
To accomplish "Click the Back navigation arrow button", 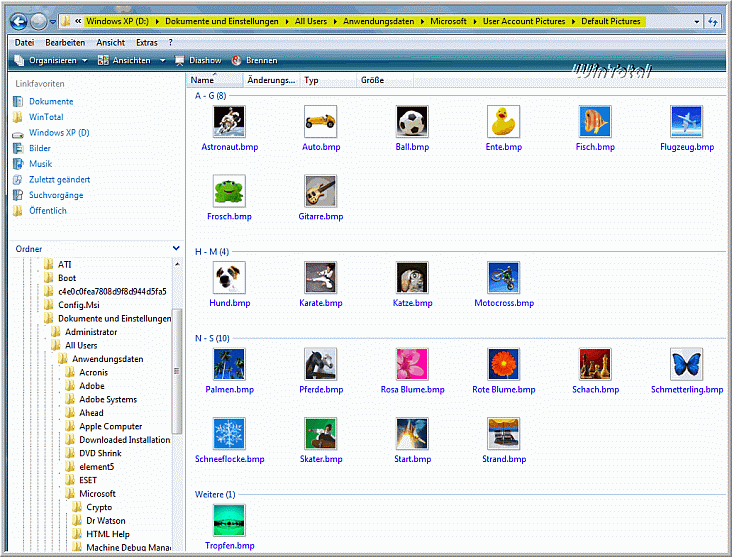I will pos(19,21).
